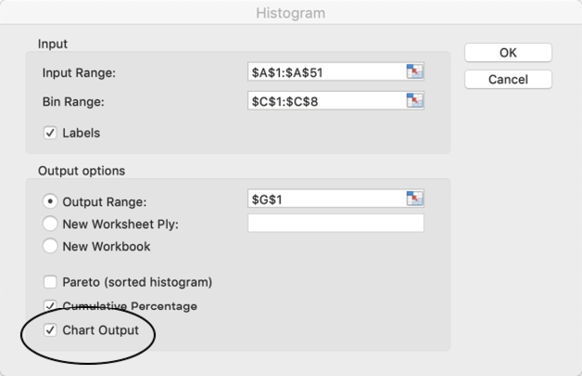Click the Histogram dialog title bar
The height and width of the screenshot is (376, 582).
click(x=291, y=13)
